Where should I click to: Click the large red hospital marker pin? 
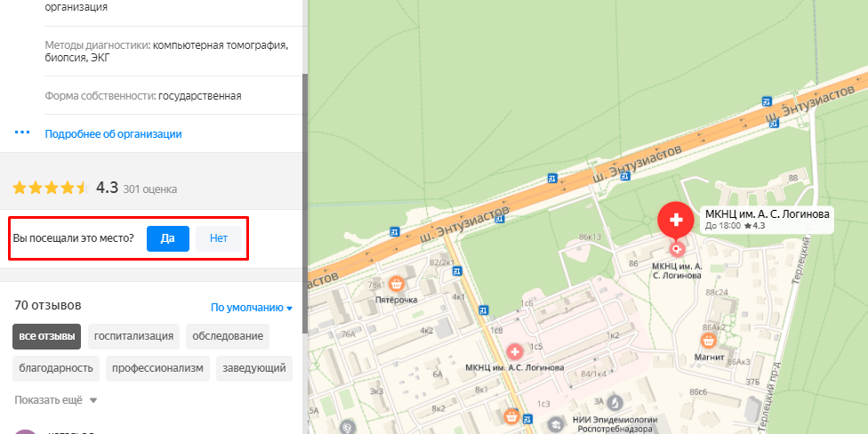click(x=675, y=221)
